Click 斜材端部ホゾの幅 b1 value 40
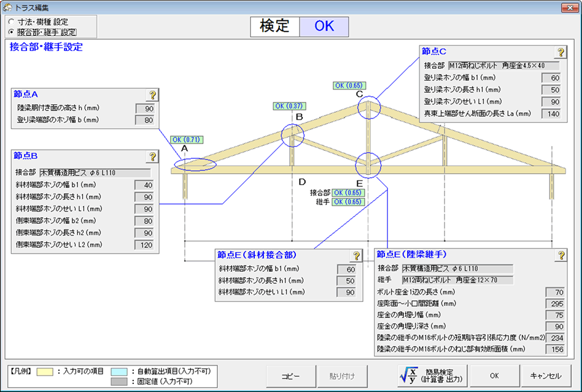This screenshot has height=392, width=582. pos(144,185)
